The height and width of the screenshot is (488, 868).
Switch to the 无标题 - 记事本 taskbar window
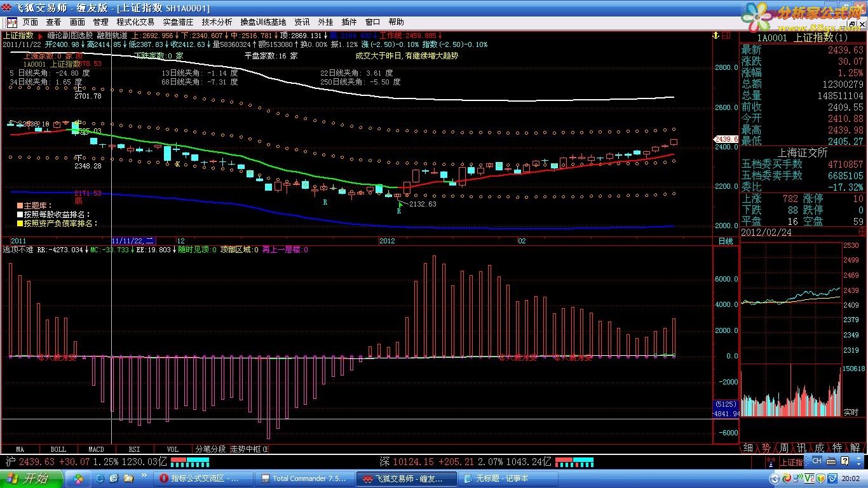click(506, 478)
